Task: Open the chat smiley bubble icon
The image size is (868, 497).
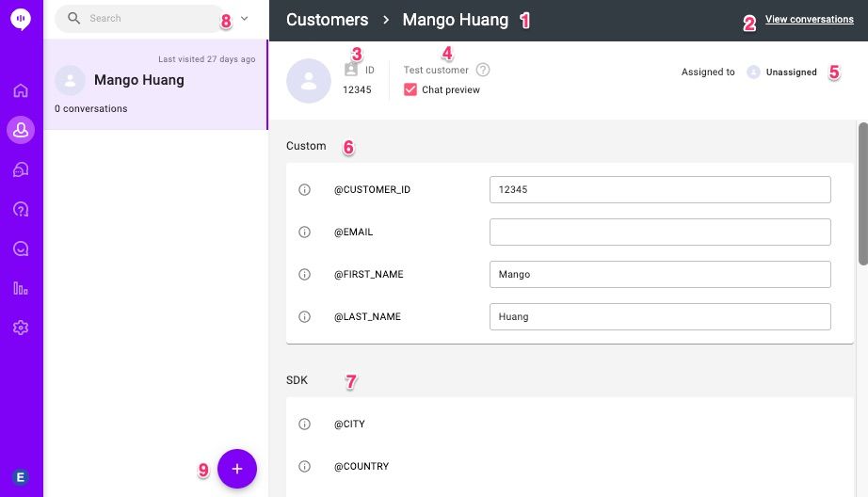Action: (21, 248)
